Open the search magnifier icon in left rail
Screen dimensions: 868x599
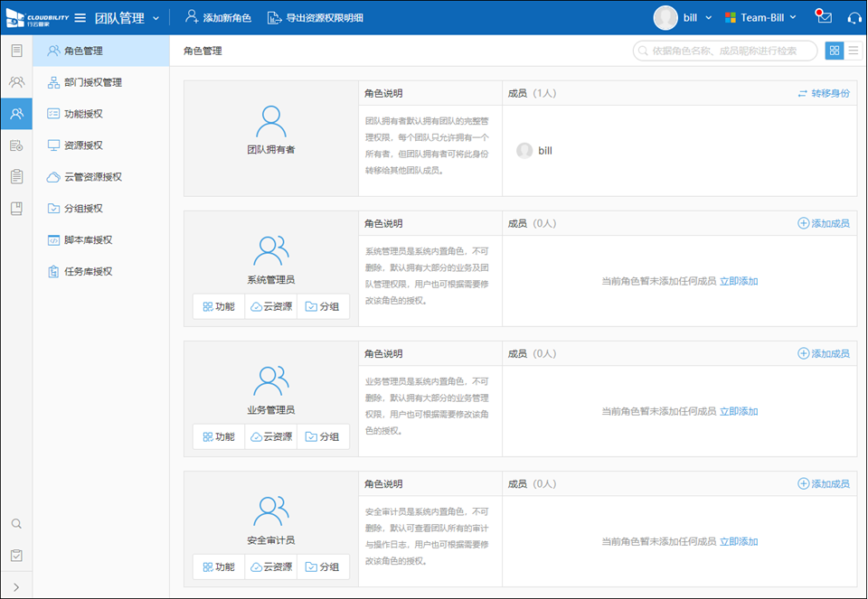pyautogui.click(x=16, y=523)
